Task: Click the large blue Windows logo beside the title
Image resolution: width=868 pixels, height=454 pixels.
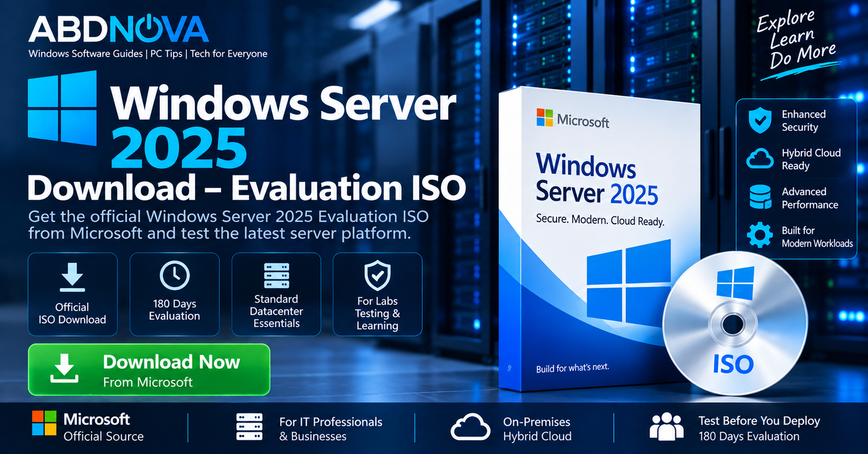Action: tap(62, 109)
